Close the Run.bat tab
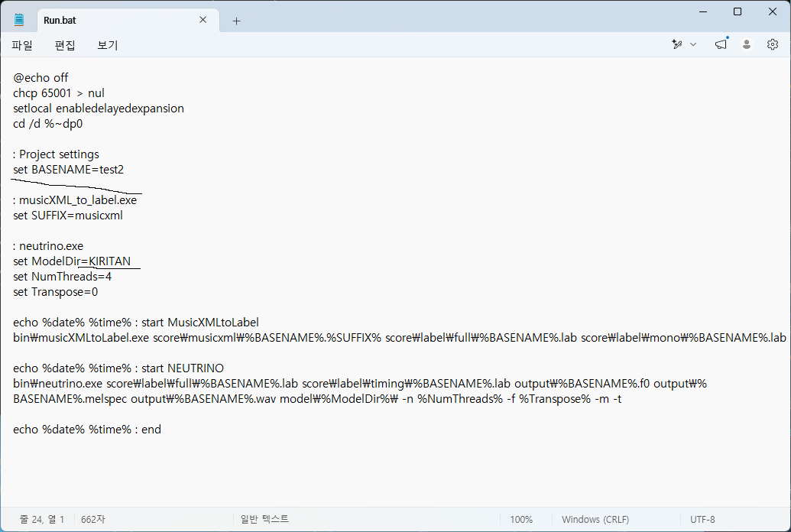This screenshot has height=532, width=791. 203,20
